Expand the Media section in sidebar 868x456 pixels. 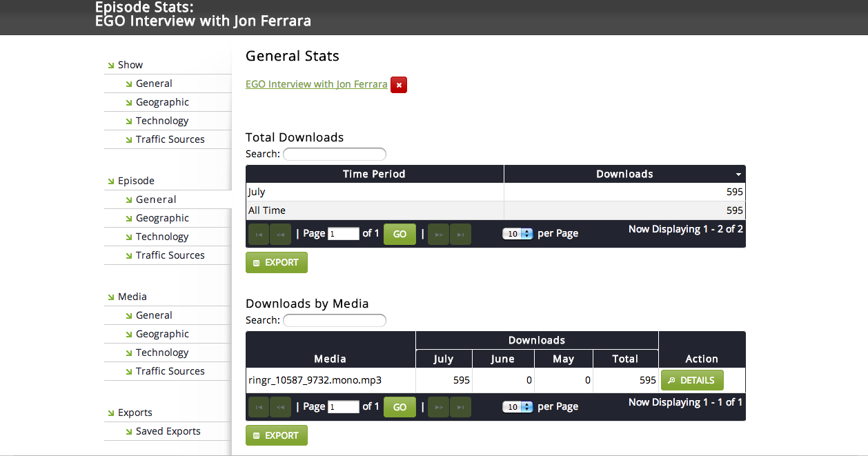coord(132,297)
